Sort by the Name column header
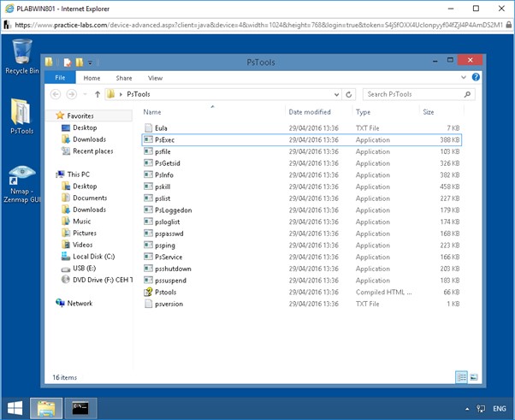 (x=152, y=112)
